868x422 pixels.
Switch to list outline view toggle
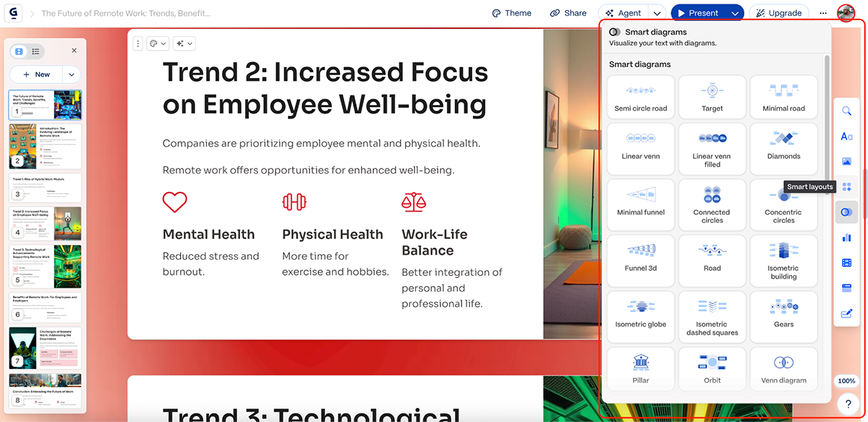pos(36,51)
